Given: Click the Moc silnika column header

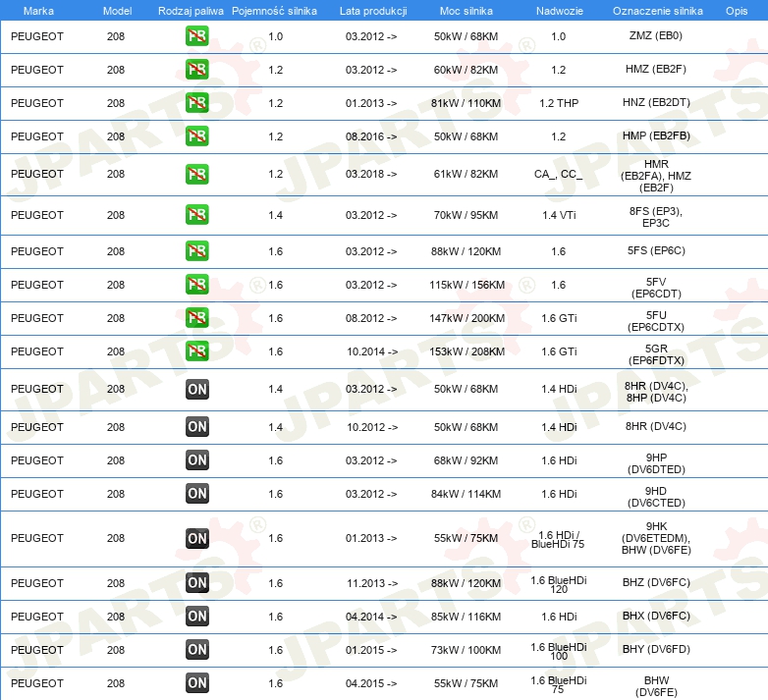Looking at the screenshot, I should click(x=466, y=11).
